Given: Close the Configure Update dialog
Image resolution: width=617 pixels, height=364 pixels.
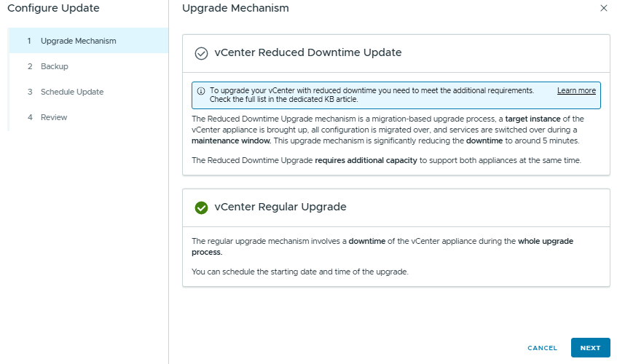Looking at the screenshot, I should coord(603,8).
